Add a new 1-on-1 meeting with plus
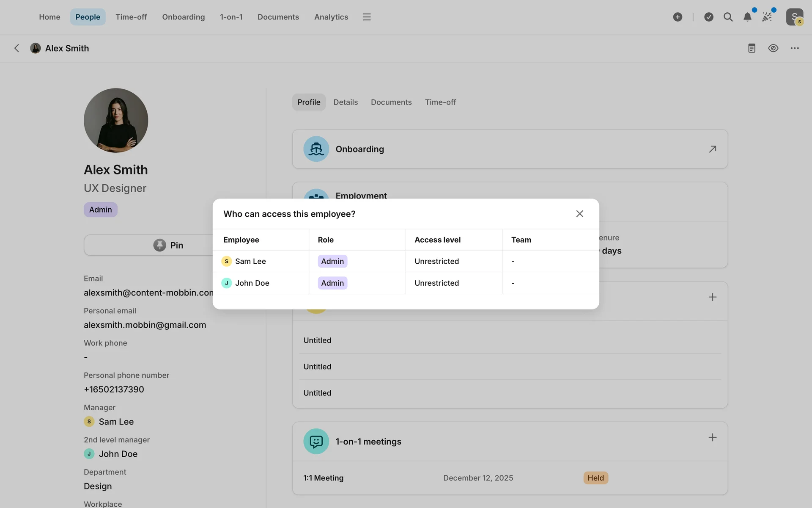The height and width of the screenshot is (508, 812). pos(712,437)
